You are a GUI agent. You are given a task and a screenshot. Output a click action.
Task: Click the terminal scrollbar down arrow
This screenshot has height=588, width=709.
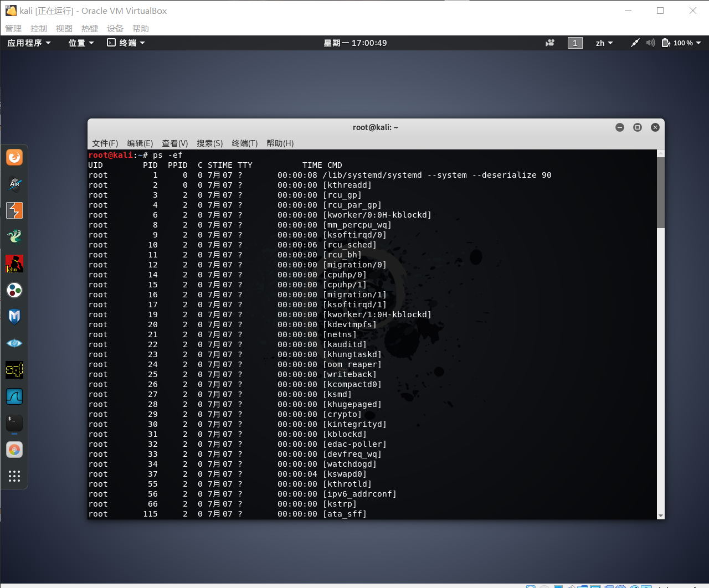(660, 515)
